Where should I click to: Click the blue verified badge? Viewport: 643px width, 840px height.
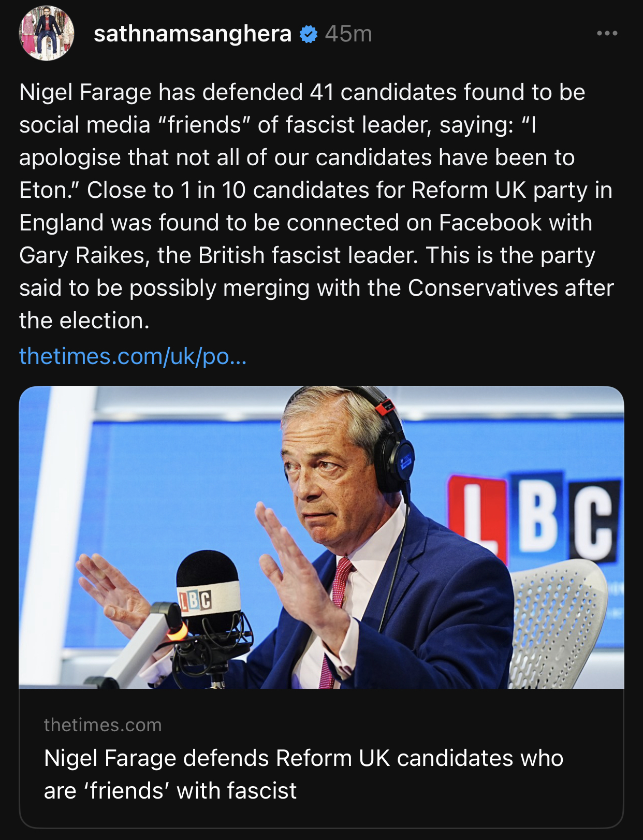[x=309, y=34]
